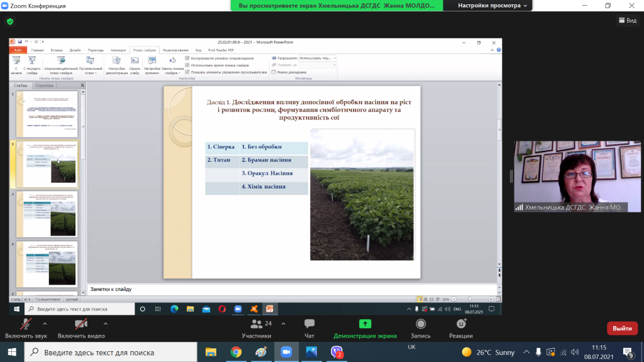Tick the Режим докладчика checkbox
Viewport: 644px width, 362px height.
(x=274, y=72)
